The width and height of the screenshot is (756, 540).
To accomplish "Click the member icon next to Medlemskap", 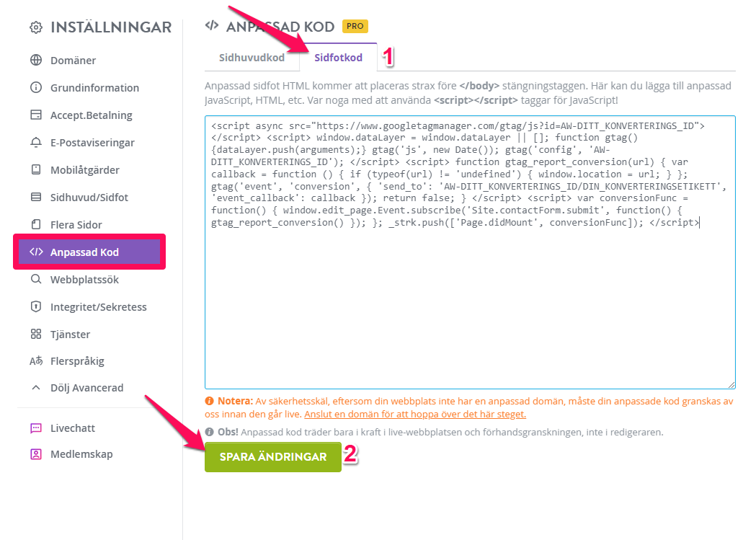I will [36, 454].
